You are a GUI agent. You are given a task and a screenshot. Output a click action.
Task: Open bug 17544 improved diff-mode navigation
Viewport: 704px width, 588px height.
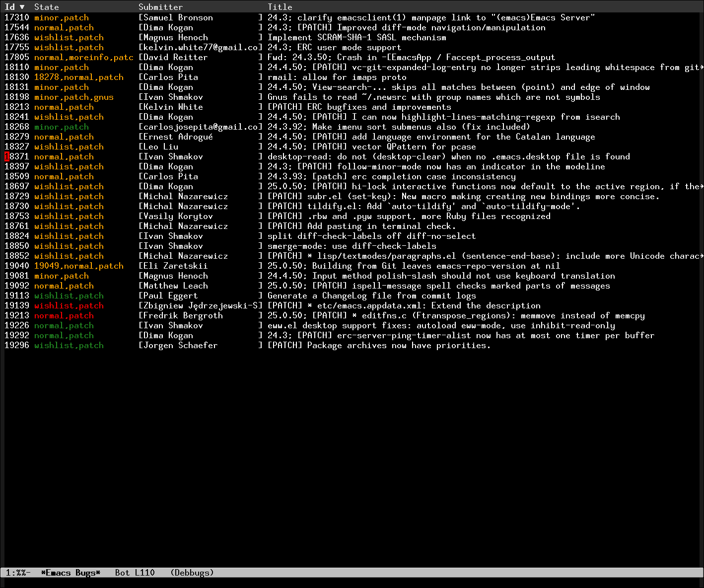coord(352,27)
